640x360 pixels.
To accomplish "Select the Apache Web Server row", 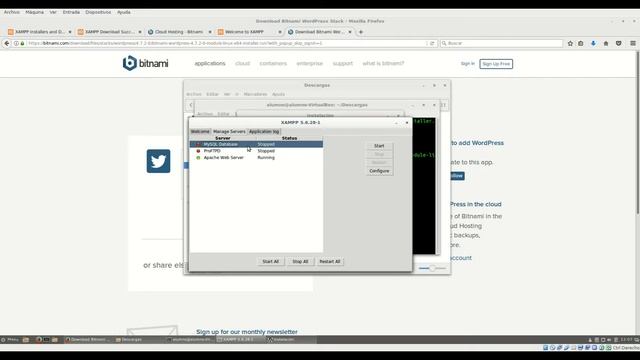I will (x=256, y=158).
